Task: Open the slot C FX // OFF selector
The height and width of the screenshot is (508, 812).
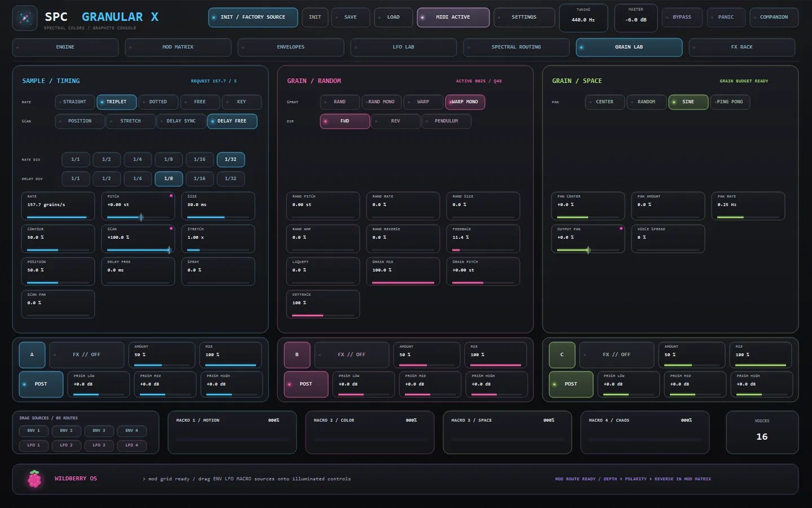Action: point(617,355)
